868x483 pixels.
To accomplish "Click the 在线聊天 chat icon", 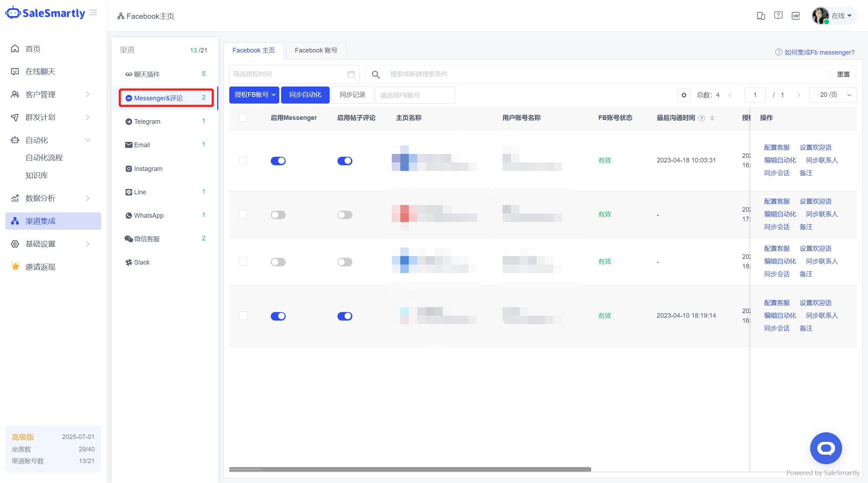I will point(15,72).
